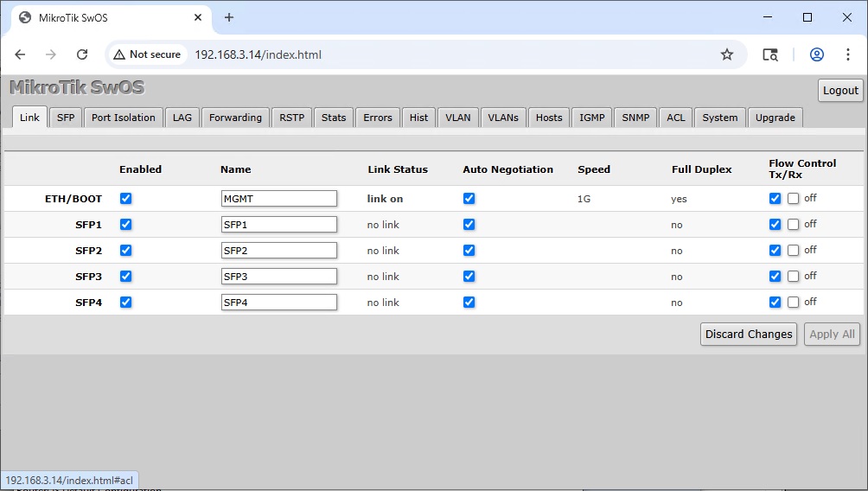This screenshot has width=868, height=491.
Task: View the Stats tab
Action: (333, 118)
